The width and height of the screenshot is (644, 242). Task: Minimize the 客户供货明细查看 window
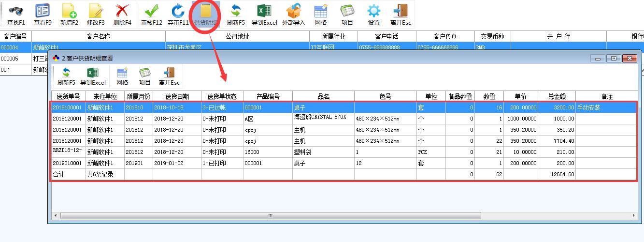coord(598,58)
